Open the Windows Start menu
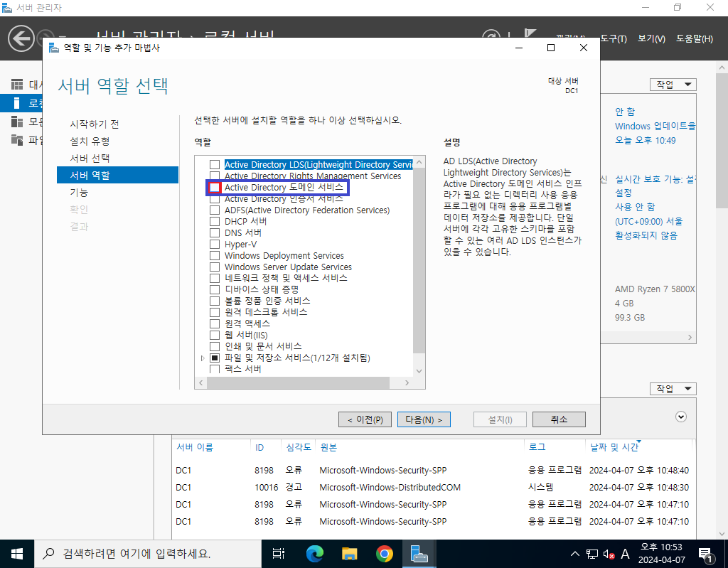728x568 pixels. click(17, 554)
